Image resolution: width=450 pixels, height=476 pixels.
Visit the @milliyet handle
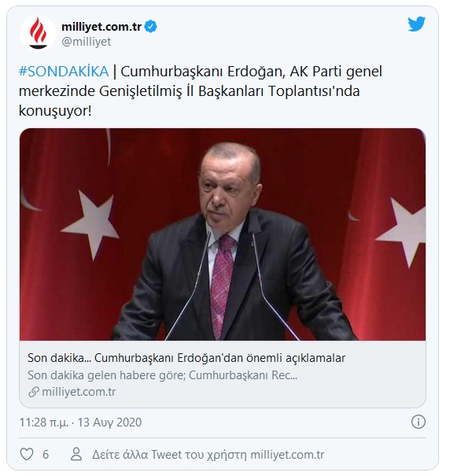(87, 42)
